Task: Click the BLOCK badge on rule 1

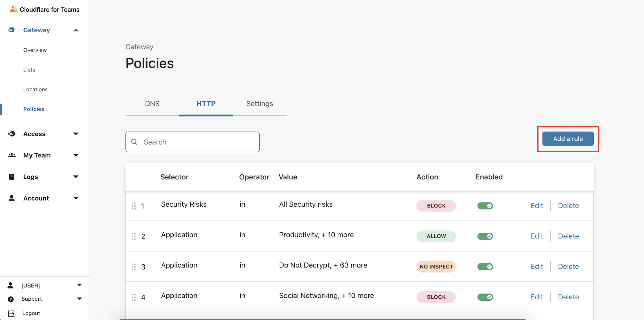Action: 436,206
